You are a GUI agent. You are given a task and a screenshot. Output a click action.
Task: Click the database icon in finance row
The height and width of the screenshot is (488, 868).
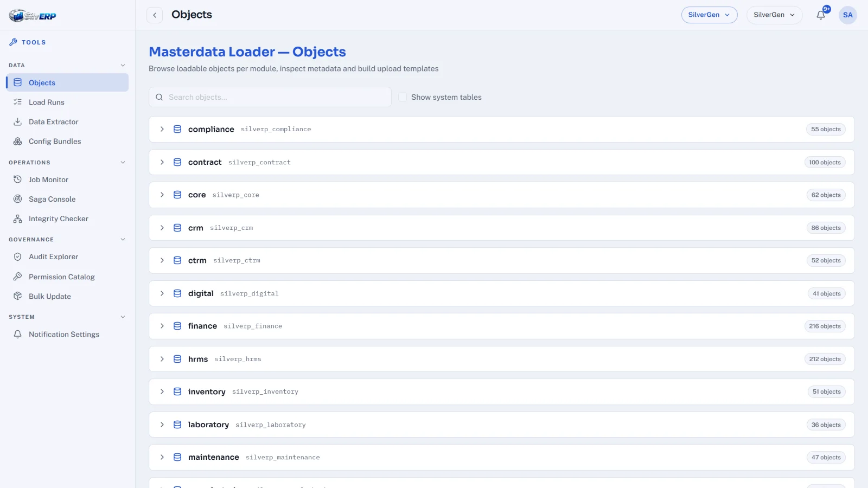click(177, 326)
